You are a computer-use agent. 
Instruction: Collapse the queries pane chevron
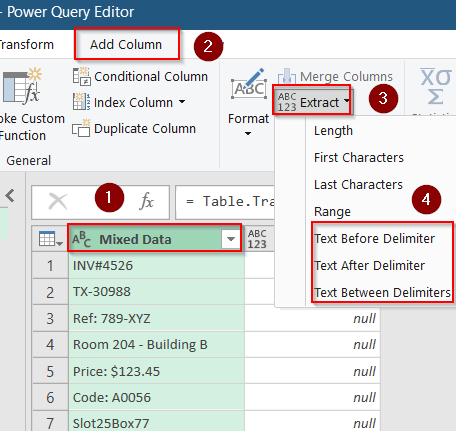pos(11,195)
